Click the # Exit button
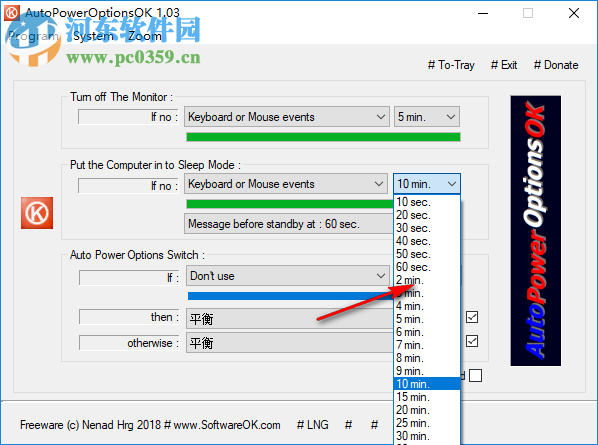This screenshot has width=598, height=445. [x=504, y=65]
